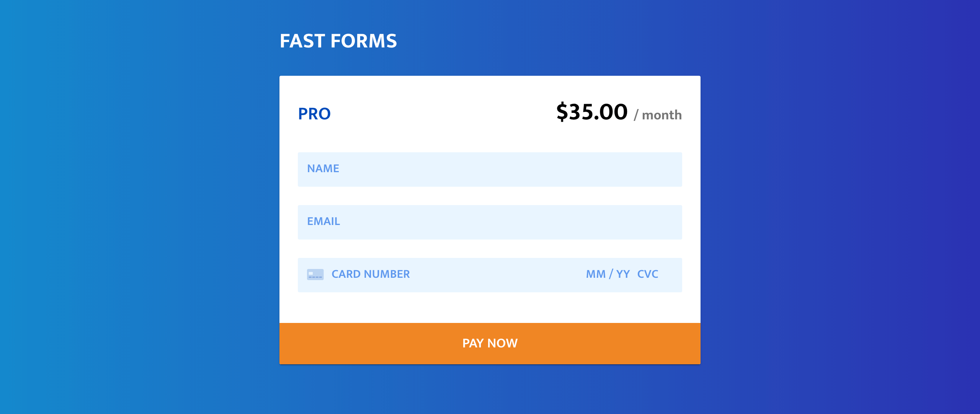Click the credit card icon in payment field
The height and width of the screenshot is (414, 980).
point(316,274)
